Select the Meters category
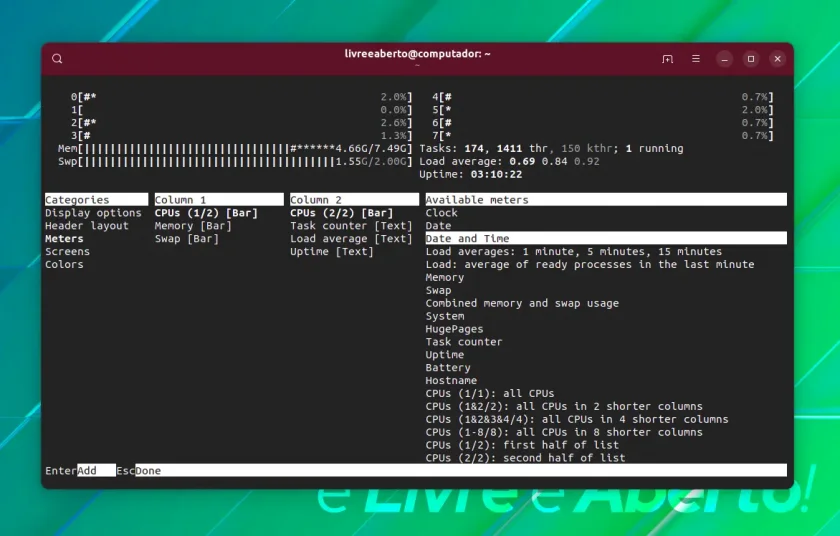This screenshot has height=536, width=840. coord(64,238)
